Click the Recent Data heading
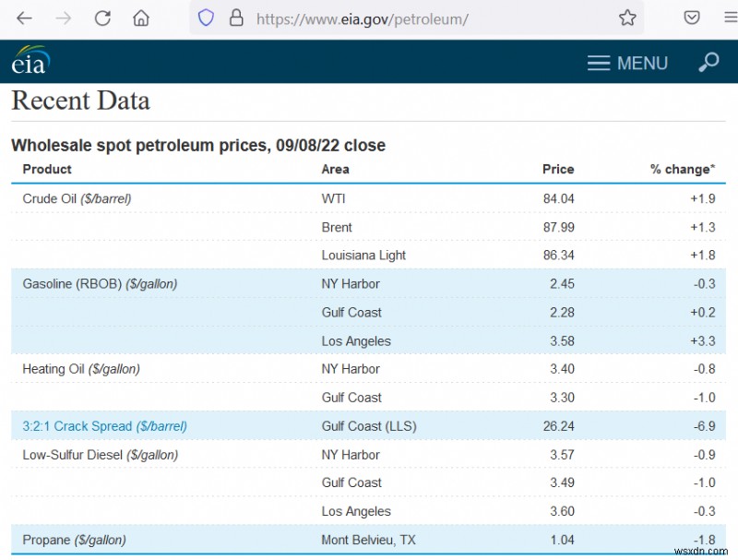This screenshot has height=560, width=738. (80, 101)
